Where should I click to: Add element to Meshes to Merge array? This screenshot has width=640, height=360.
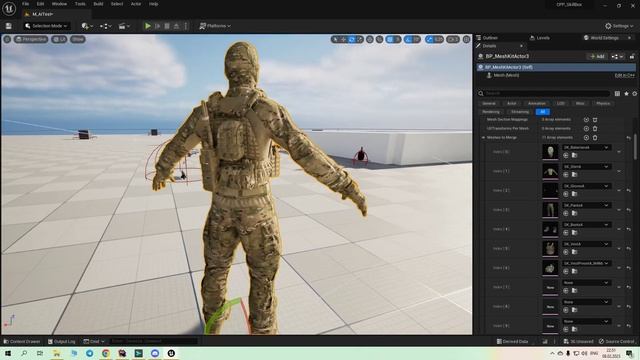[586, 138]
